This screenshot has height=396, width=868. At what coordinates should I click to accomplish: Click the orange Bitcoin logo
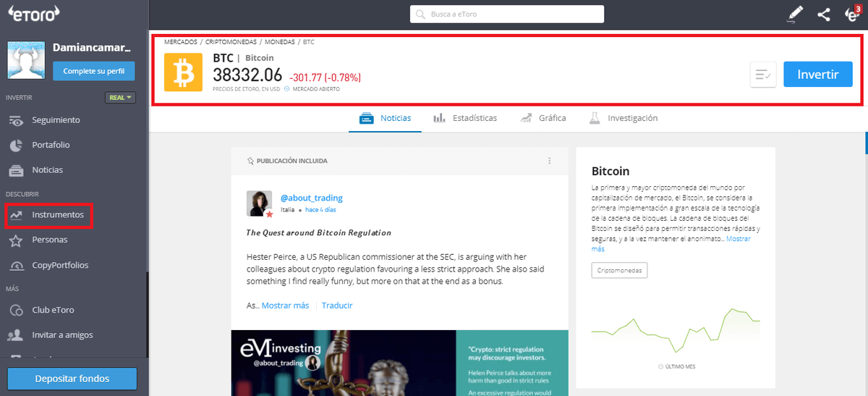[183, 72]
